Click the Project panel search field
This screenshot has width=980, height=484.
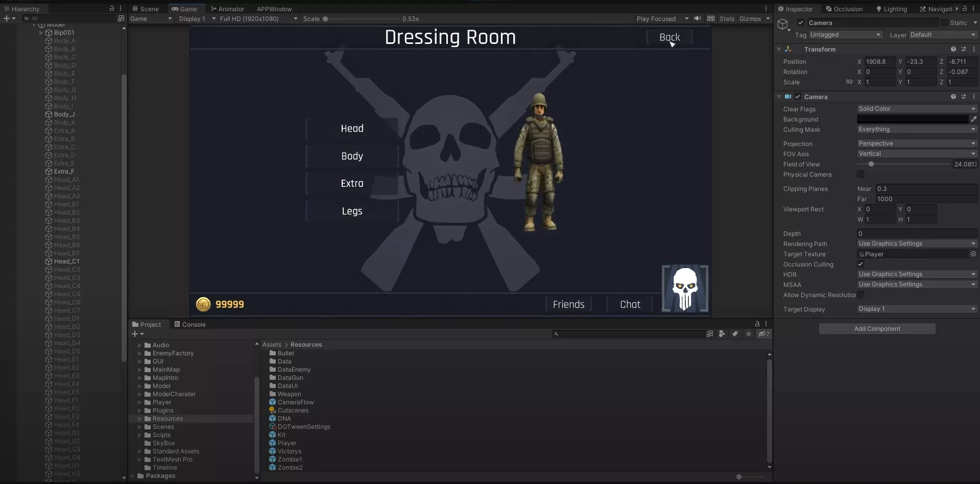pyautogui.click(x=631, y=334)
